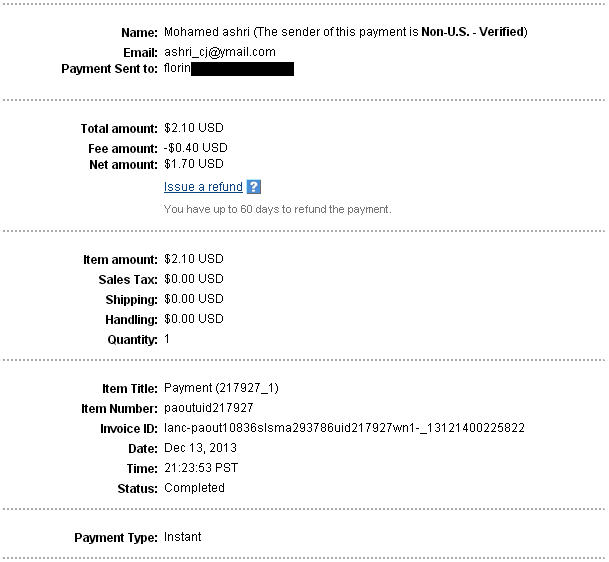This screenshot has height=562, width=609.
Task: Click the Net amount value $1.70 USD
Action: 193,164
